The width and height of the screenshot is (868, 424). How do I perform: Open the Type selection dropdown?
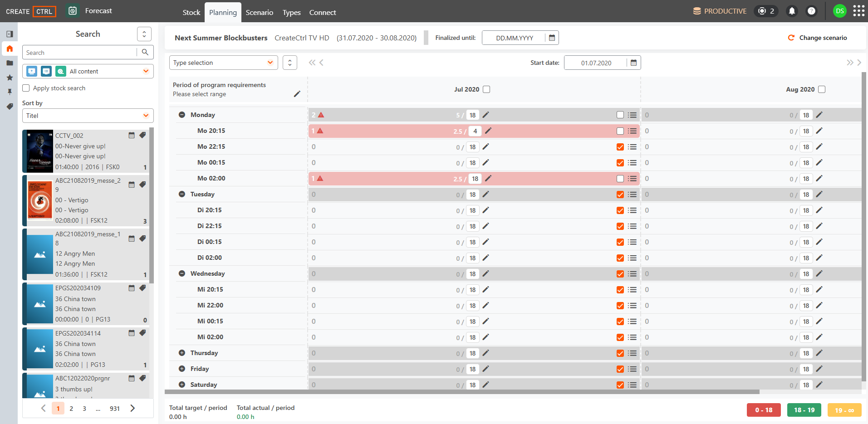tap(224, 63)
